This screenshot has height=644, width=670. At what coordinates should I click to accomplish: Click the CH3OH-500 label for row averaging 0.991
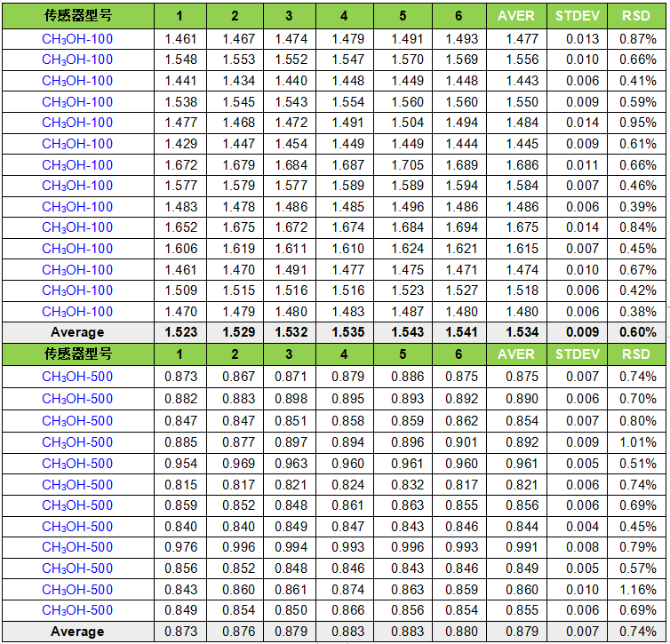[x=77, y=547]
